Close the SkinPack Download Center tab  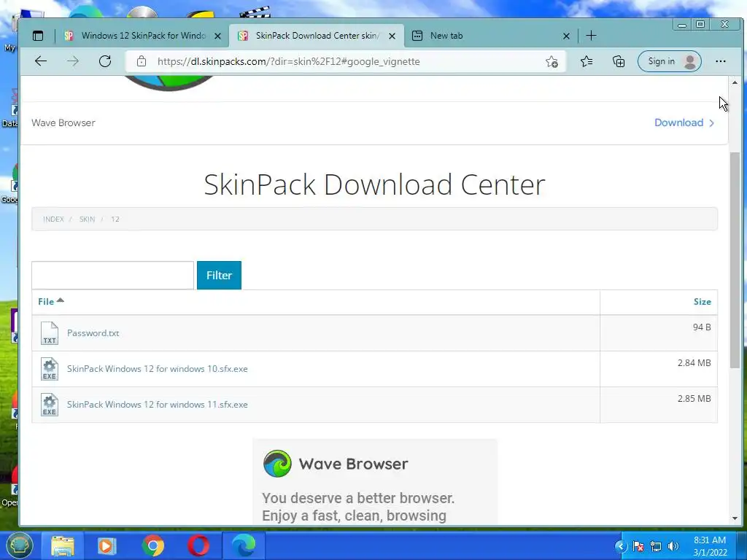point(392,36)
